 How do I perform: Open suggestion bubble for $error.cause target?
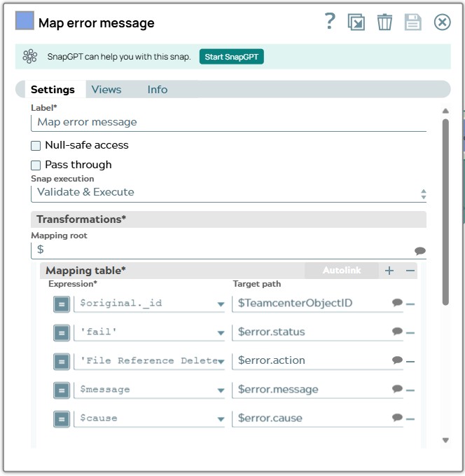(x=397, y=417)
